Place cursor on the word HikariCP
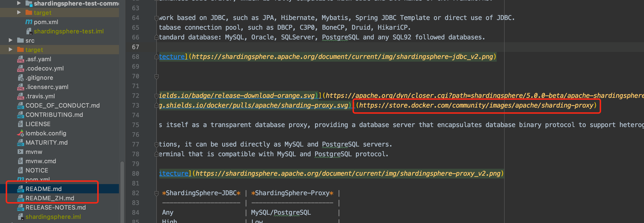 click(392, 27)
